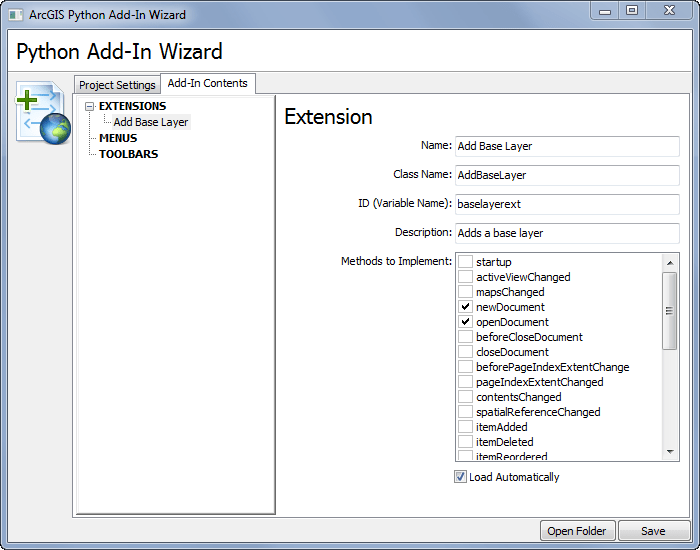The image size is (700, 550).
Task: Maximize the wizard window
Action: [x=632, y=11]
